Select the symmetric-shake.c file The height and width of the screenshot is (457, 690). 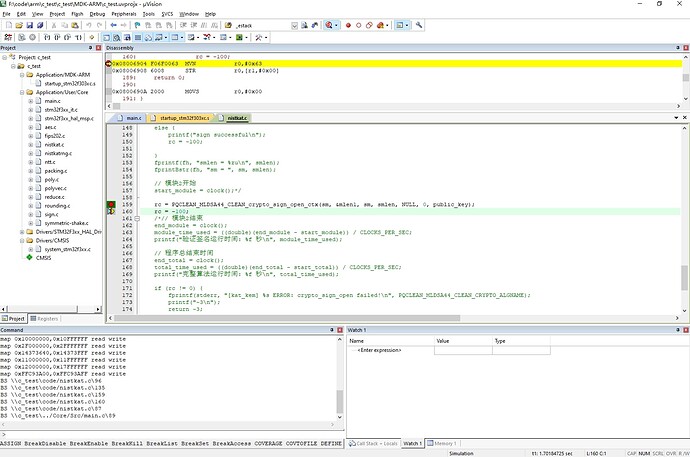(x=66, y=223)
